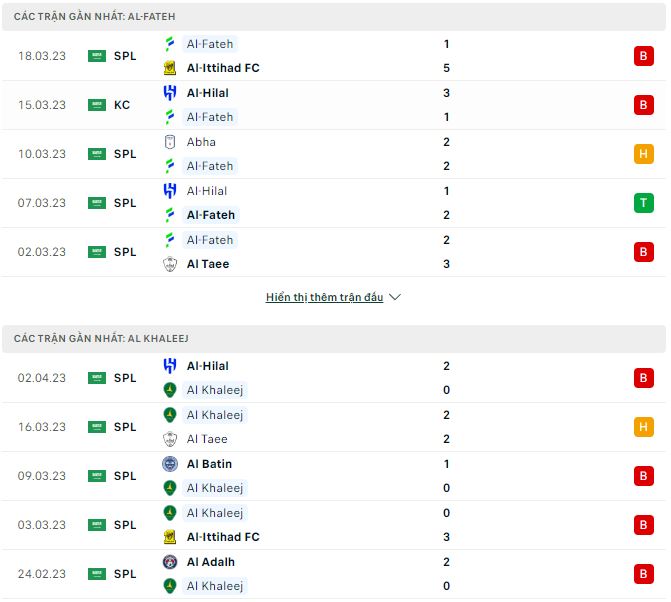671x602 pixels.
Task: Click red B badge for 18.03.23 match
Action: click(x=643, y=56)
